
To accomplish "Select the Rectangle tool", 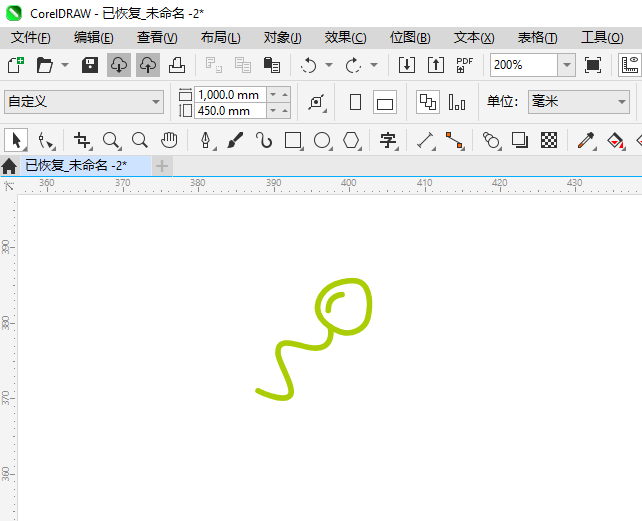I will tap(293, 140).
